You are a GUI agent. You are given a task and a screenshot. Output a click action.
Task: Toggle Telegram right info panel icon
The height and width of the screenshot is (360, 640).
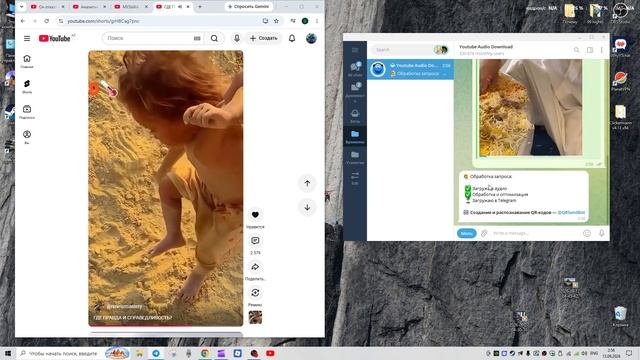pos(590,50)
